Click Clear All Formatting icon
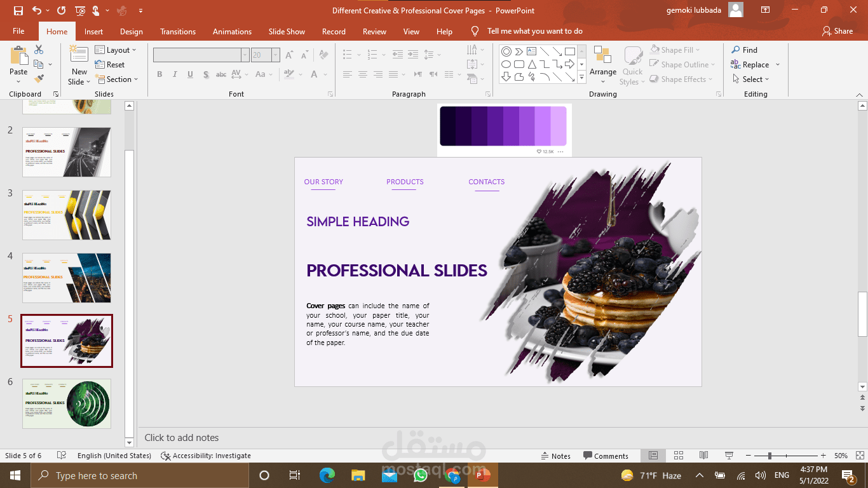The height and width of the screenshot is (488, 868). tap(324, 55)
